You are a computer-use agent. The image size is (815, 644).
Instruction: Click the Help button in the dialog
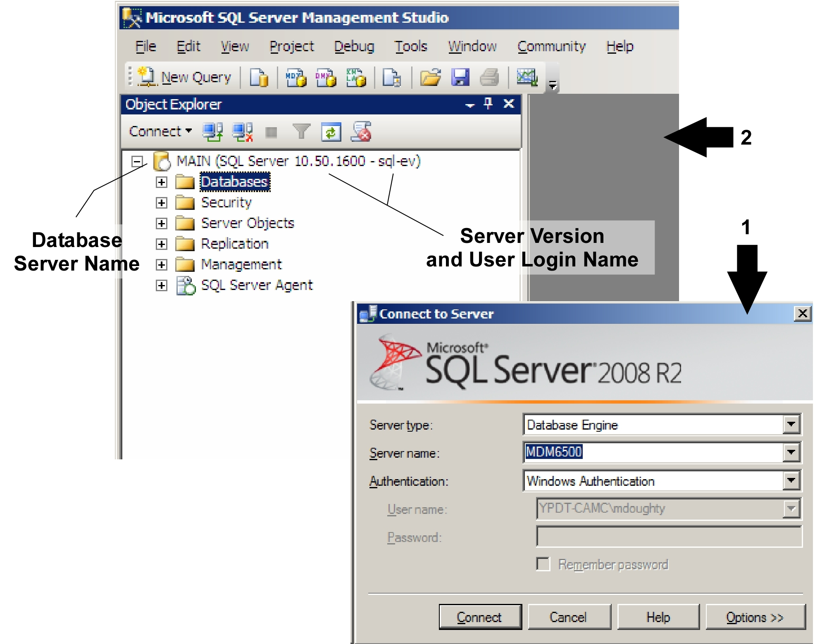pos(658,617)
